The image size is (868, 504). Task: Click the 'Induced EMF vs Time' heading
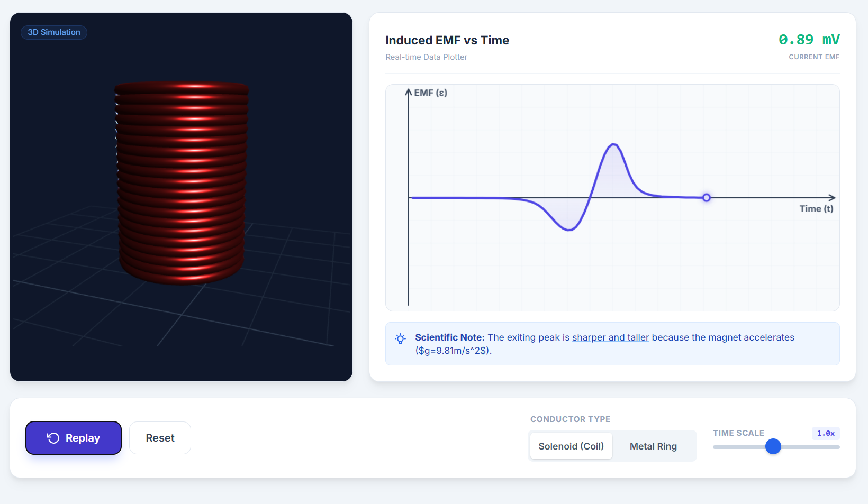pos(447,40)
